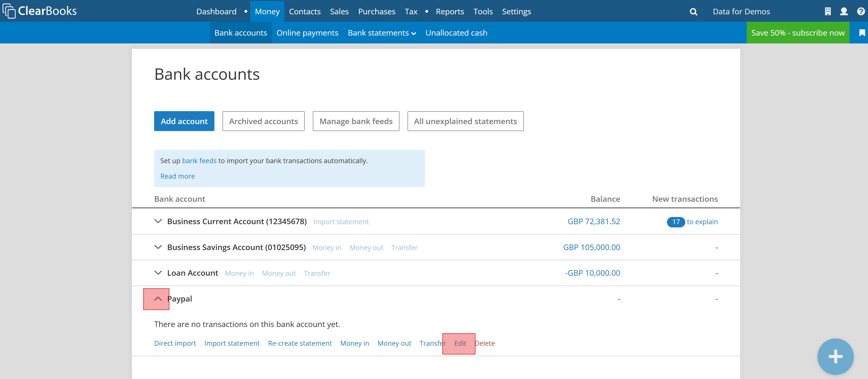Screen dimensions: 868x379
Task: Follow the bank feeds link
Action: (x=199, y=161)
